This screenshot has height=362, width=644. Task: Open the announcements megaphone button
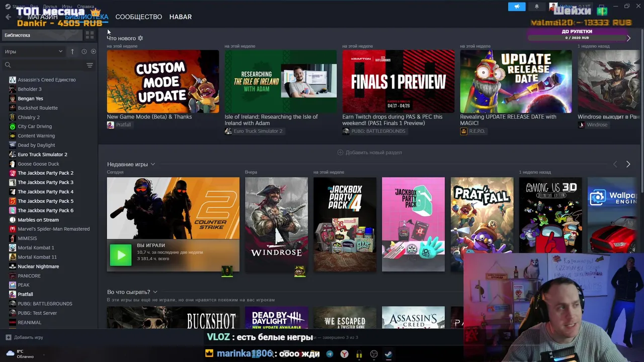517,7
